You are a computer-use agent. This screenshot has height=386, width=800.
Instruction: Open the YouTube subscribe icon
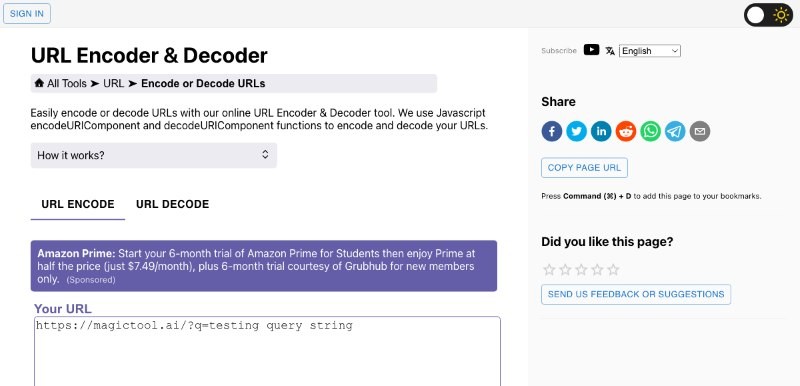tap(591, 50)
